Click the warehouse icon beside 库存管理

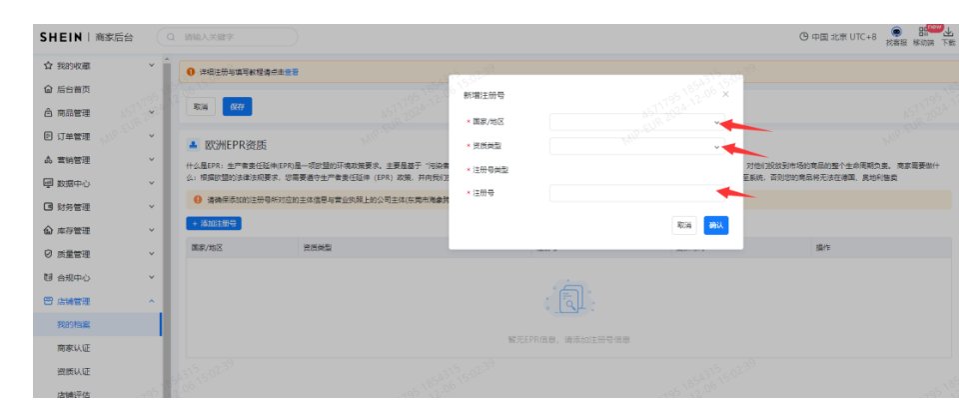point(48,230)
